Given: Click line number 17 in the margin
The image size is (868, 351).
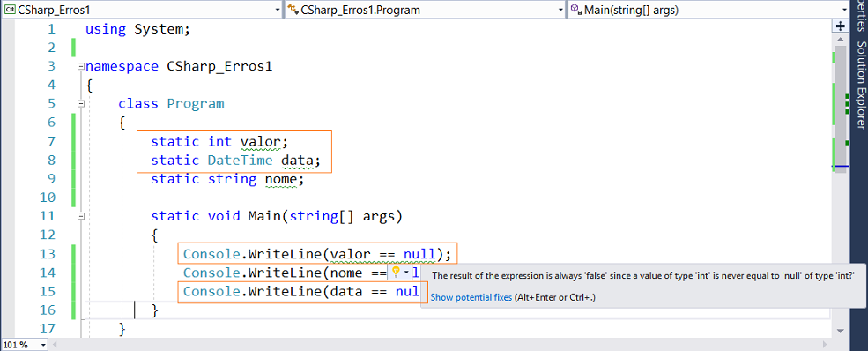Looking at the screenshot, I should click(x=47, y=329).
